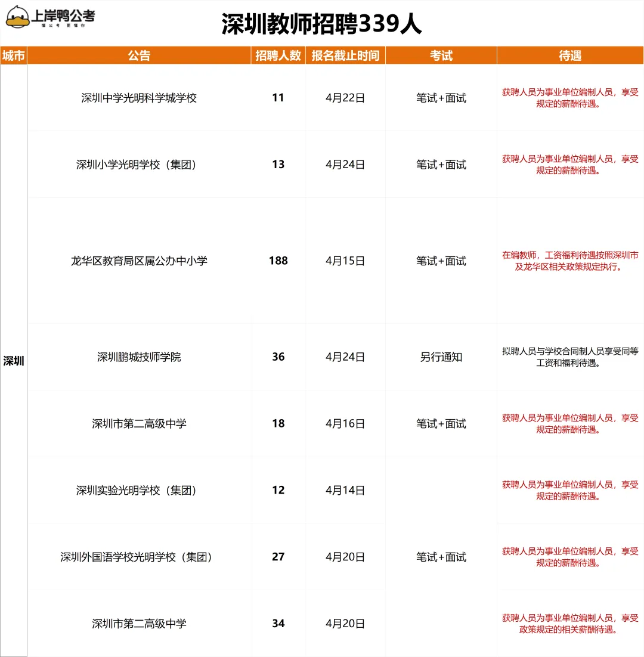This screenshot has width=644, height=657.
Task: Select the 待遇 column header
Action: click(x=570, y=55)
